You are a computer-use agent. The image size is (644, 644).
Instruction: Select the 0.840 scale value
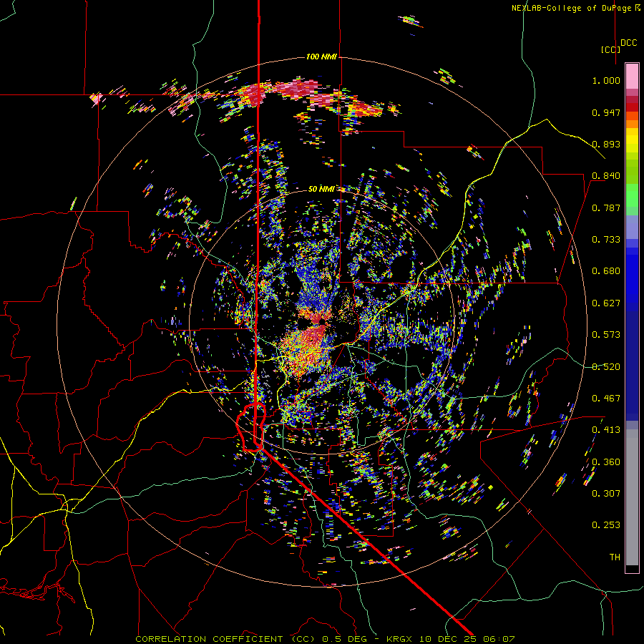[x=606, y=176]
